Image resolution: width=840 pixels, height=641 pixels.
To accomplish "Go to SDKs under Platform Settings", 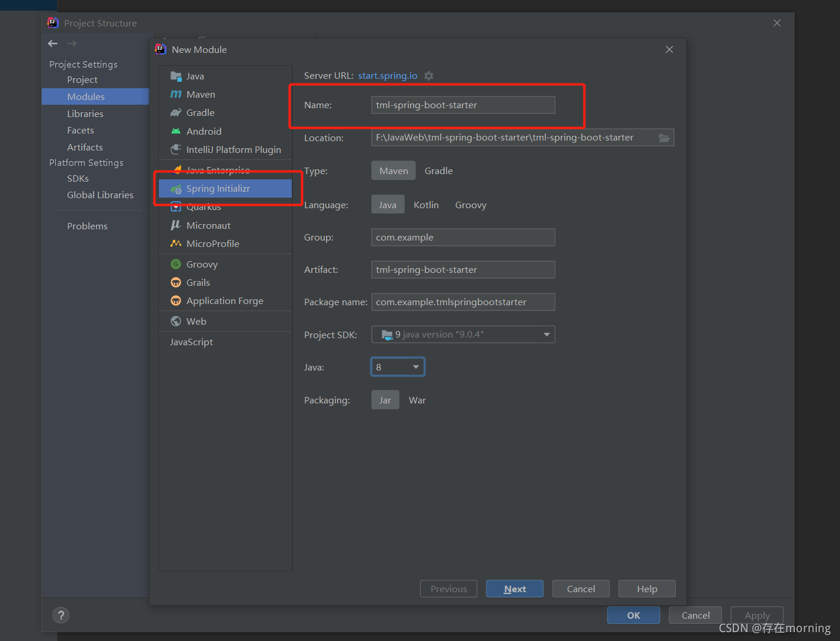I will [78, 178].
